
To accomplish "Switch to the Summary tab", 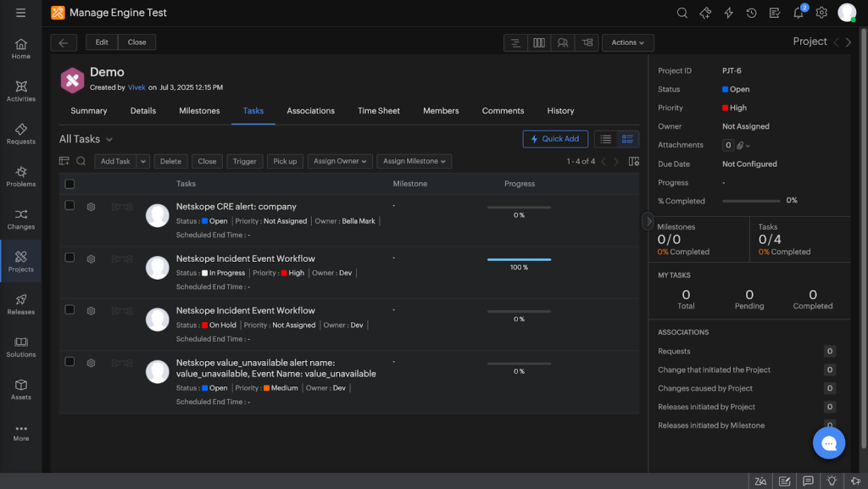I will point(88,111).
